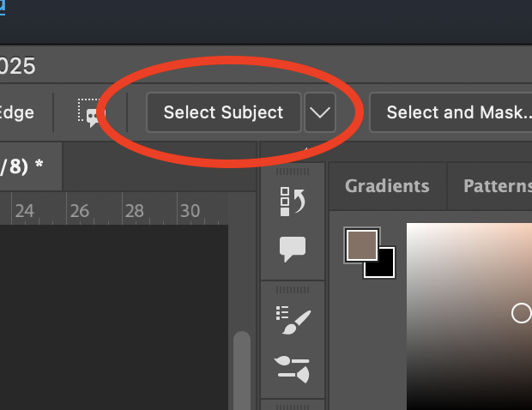Expand the Select Subject dropdown arrow
The image size is (532, 410).
point(319,113)
